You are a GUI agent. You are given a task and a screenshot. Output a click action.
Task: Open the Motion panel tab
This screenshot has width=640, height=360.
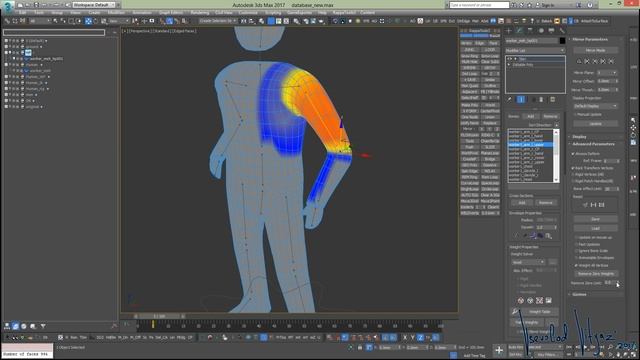tap(541, 31)
